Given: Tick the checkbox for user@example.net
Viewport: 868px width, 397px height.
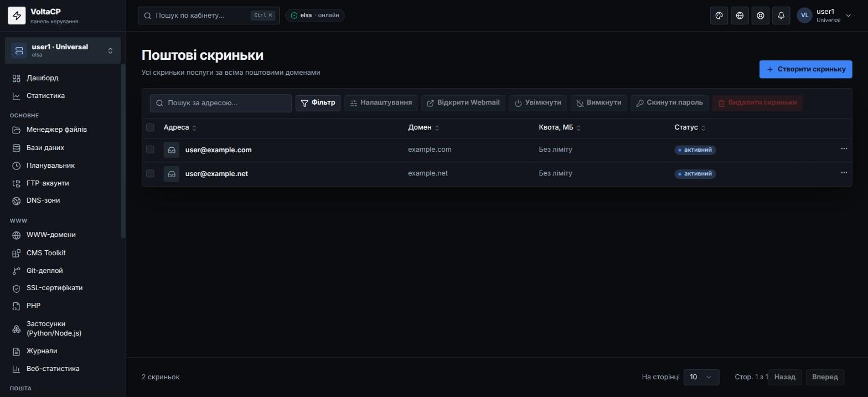Looking at the screenshot, I should pos(150,173).
